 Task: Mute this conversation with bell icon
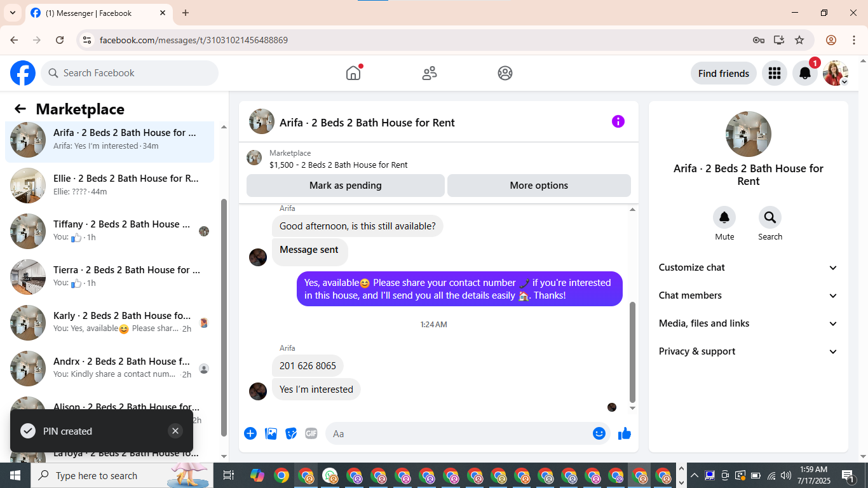point(724,218)
